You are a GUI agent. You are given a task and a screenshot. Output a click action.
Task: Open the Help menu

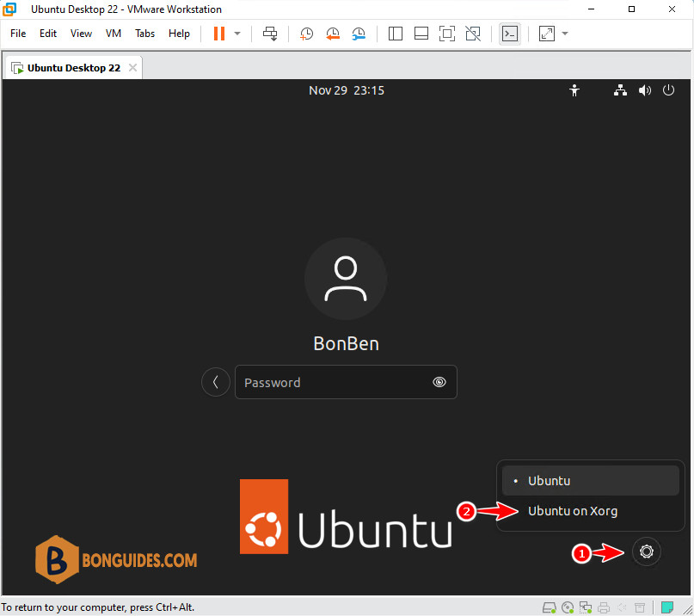pos(179,34)
